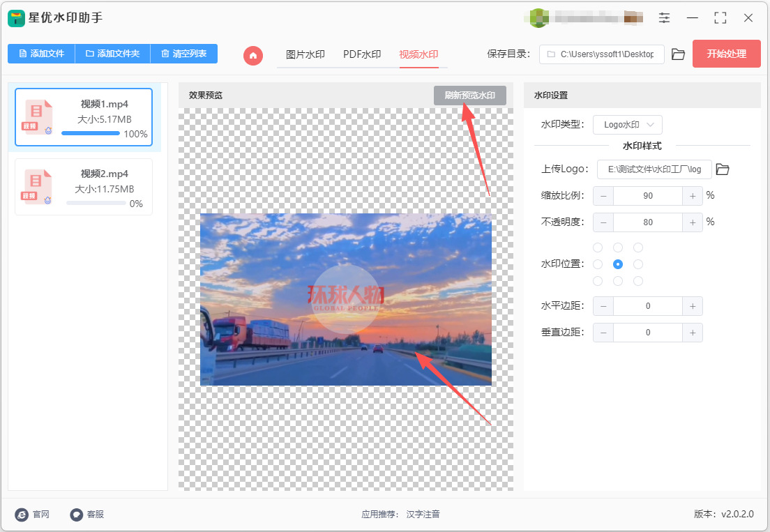This screenshot has height=532, width=770.
Task: Select bottom-right watermark position radio
Action: pos(638,281)
